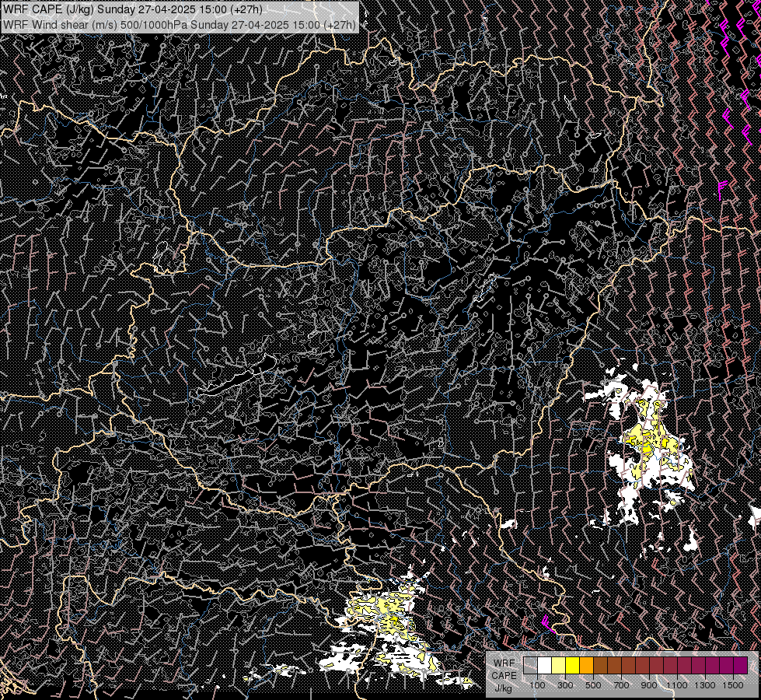Image resolution: width=761 pixels, height=700 pixels.
Task: Click the legend value 300
Action: click(565, 685)
